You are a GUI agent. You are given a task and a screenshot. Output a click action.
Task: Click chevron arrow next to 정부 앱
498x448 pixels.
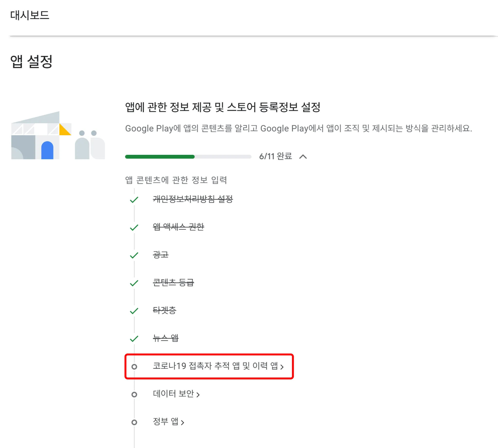[x=183, y=423]
